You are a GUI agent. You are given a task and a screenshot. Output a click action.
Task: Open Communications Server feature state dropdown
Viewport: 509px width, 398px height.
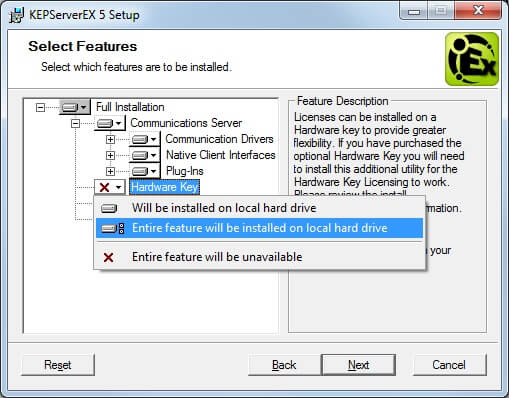pos(110,123)
